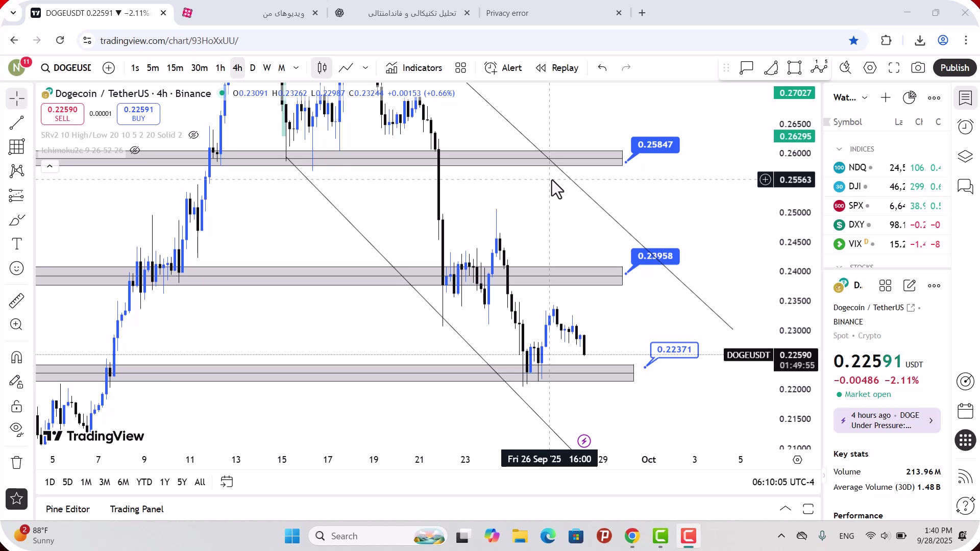Toggle lock all drawing tools

[x=17, y=406]
